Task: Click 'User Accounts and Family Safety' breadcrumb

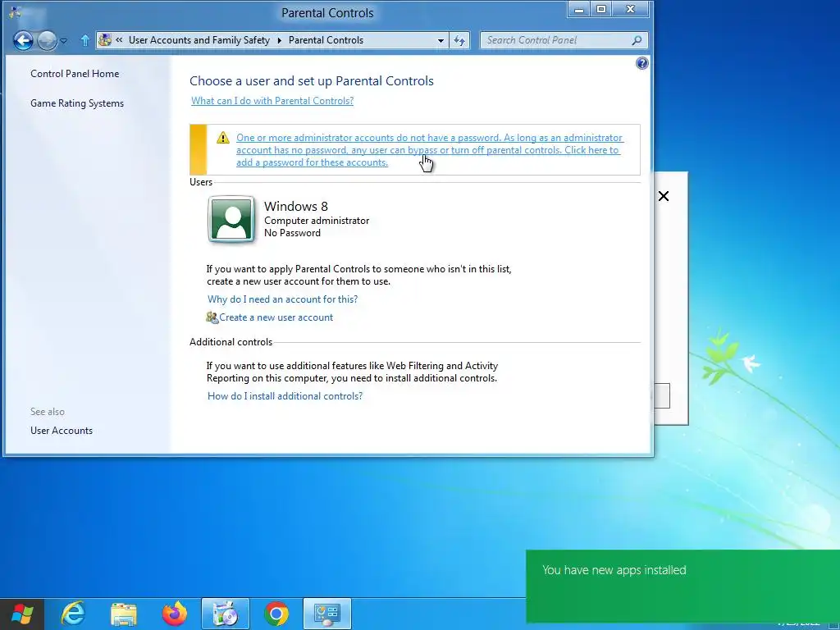Action: point(199,40)
